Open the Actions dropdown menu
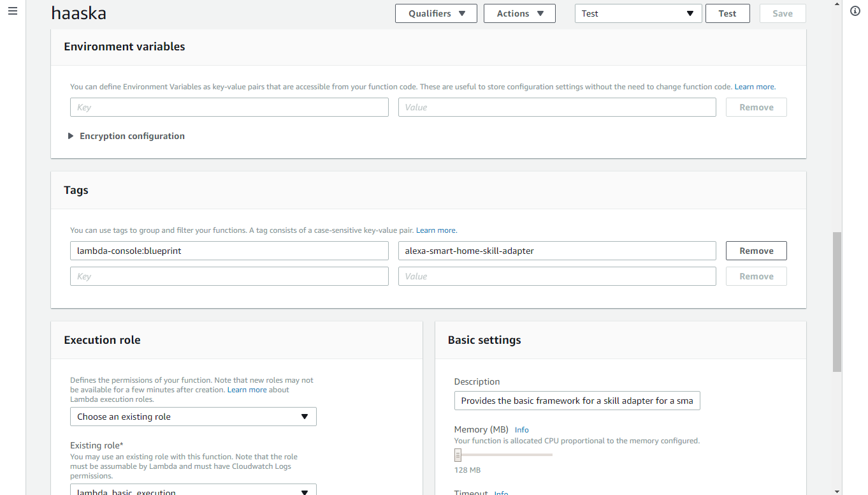 [519, 13]
